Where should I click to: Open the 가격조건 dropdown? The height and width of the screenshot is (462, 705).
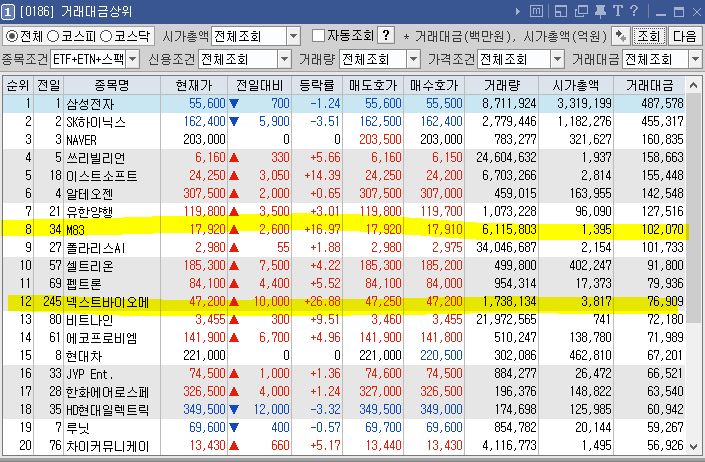[x=558, y=59]
